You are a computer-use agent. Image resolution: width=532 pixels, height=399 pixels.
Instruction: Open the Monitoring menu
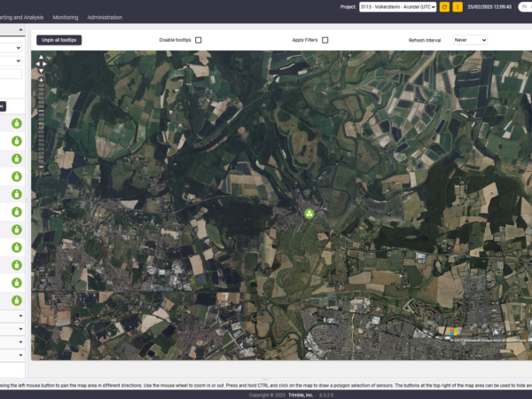click(66, 18)
